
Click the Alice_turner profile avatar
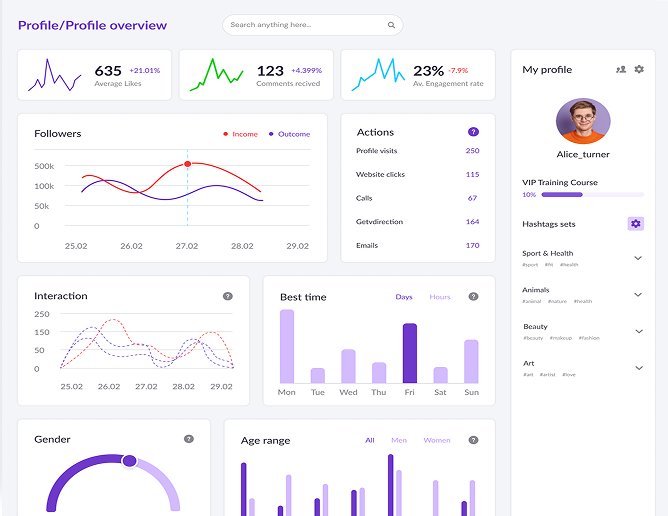(582, 122)
